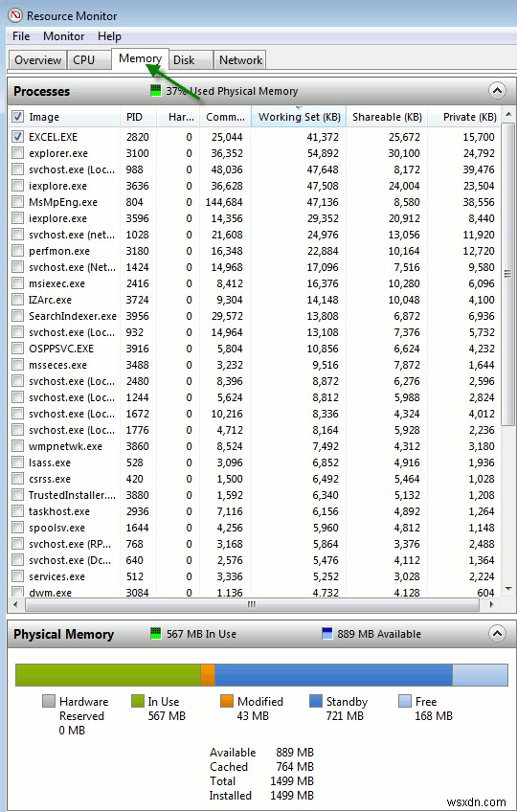517x812 pixels.
Task: Select the Memory tab
Action: 140,58
